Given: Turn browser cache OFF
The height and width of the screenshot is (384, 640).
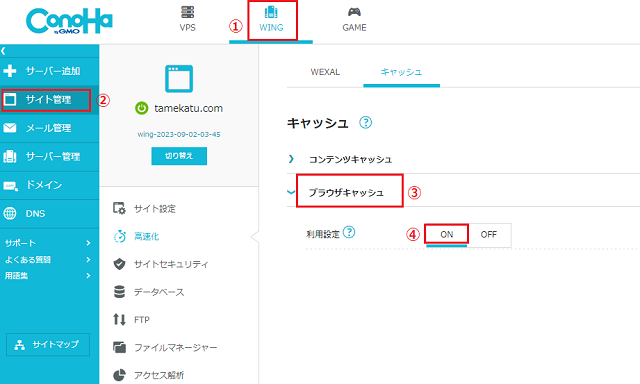Looking at the screenshot, I should click(489, 235).
